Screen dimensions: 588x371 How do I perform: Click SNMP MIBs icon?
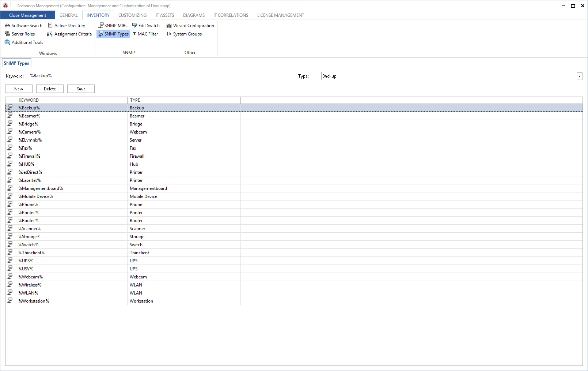(x=101, y=26)
